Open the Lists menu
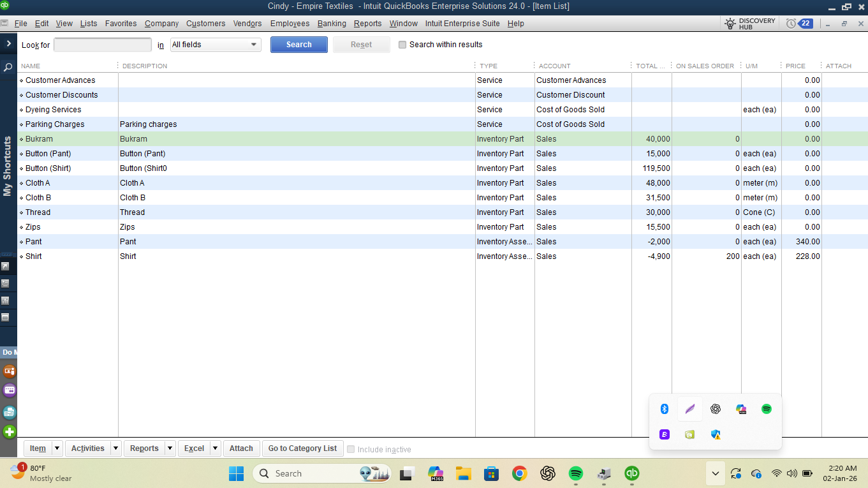Viewport: 868px width, 488px height. click(89, 24)
